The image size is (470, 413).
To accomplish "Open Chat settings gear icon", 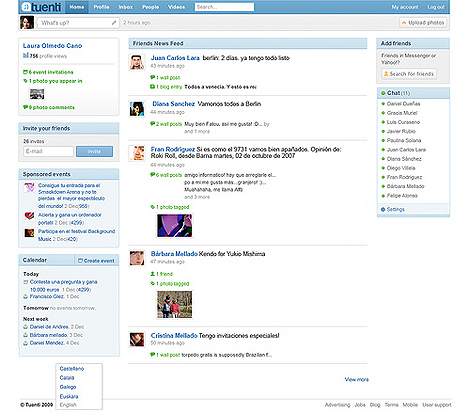I will (x=383, y=209).
